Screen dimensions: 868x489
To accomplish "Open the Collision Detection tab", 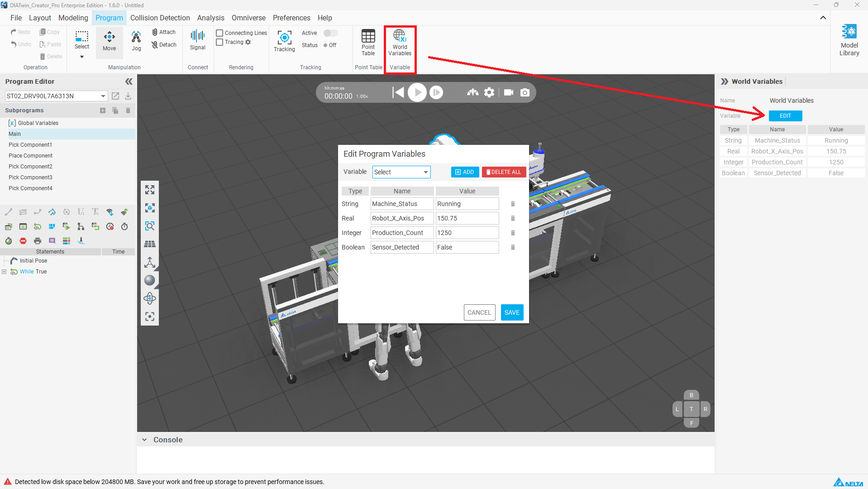I will point(160,18).
